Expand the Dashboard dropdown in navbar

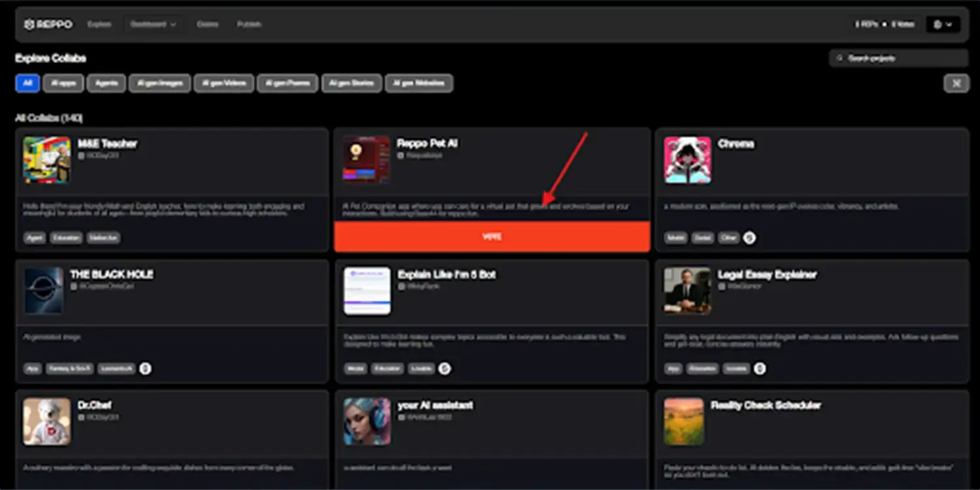point(154,25)
